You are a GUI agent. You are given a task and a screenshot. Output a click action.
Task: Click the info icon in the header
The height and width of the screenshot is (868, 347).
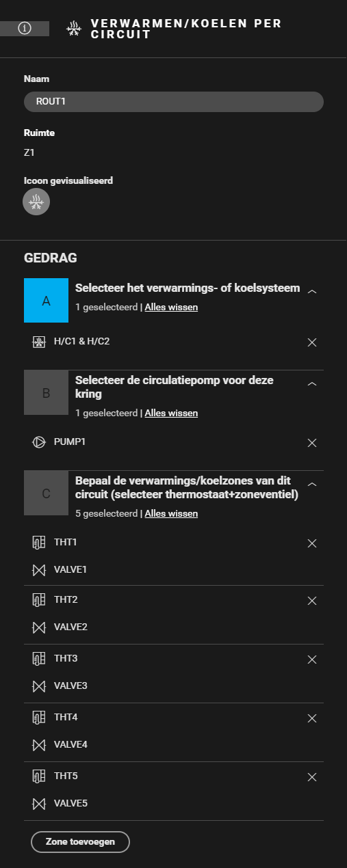point(25,29)
